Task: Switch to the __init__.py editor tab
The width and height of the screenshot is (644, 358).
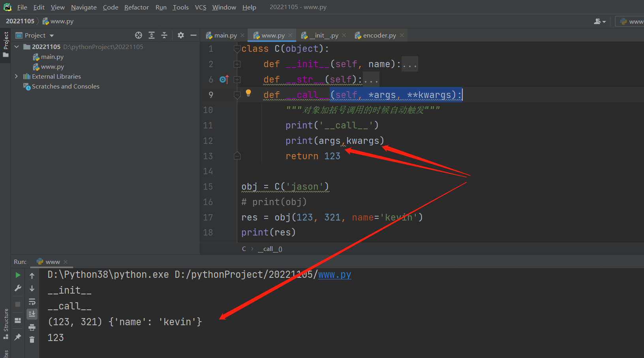Action: (x=323, y=36)
